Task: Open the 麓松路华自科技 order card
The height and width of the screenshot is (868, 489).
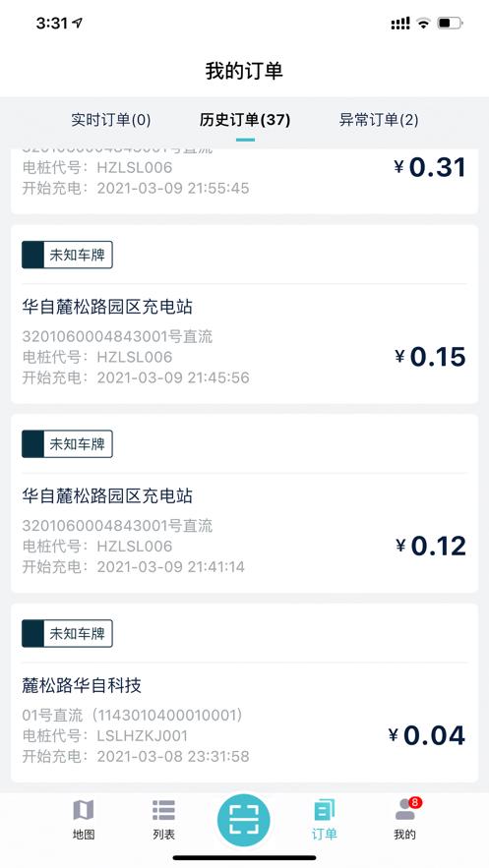Action: click(244, 692)
